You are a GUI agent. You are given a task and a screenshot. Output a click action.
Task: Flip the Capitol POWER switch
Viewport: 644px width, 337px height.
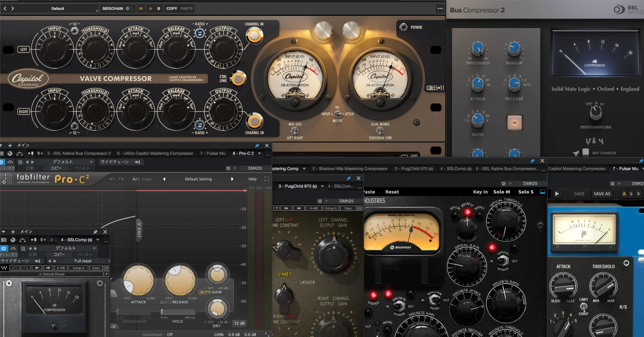(404, 27)
